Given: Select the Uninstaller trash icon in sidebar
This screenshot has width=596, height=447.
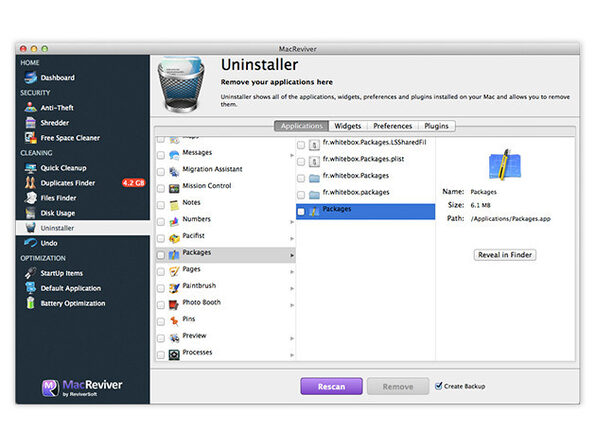Looking at the screenshot, I should point(30,228).
